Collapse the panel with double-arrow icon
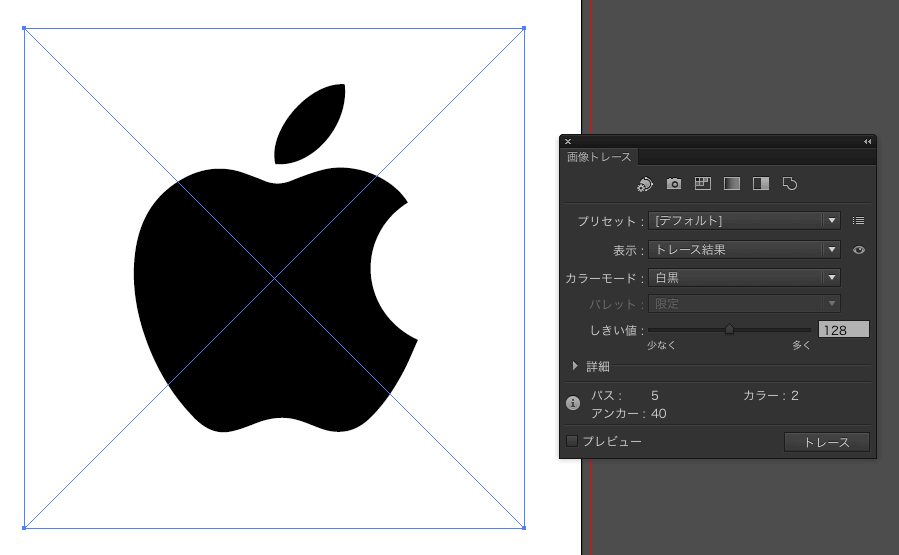899x555 pixels. tap(867, 142)
